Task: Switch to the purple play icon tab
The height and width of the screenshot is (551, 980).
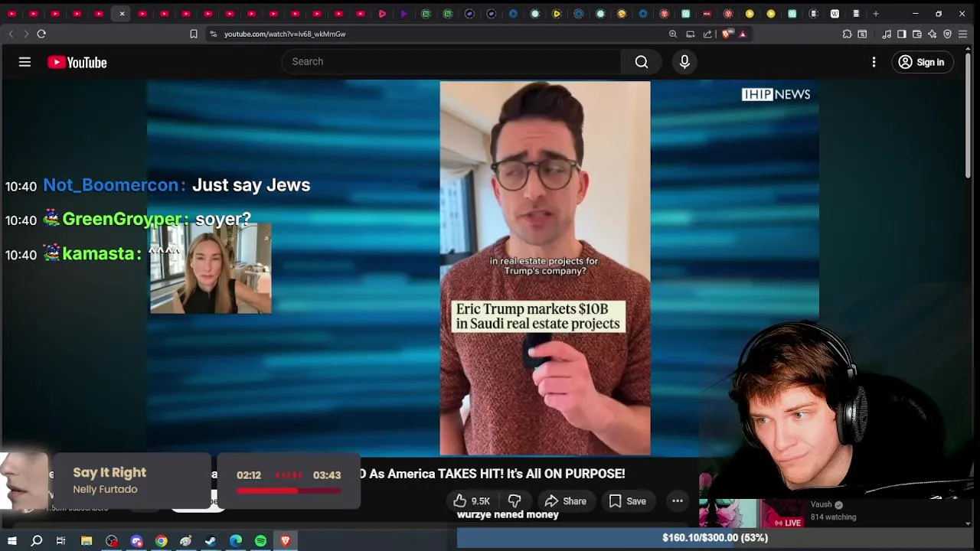Action: click(404, 14)
